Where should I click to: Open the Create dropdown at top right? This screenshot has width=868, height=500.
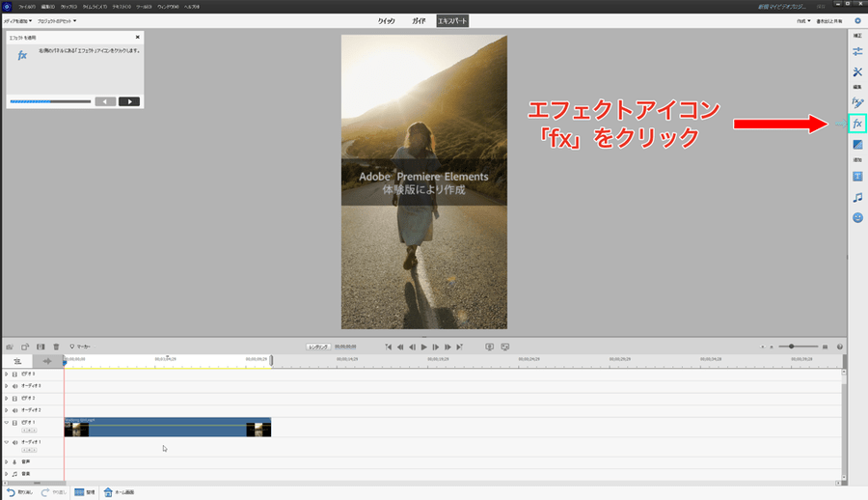[803, 21]
